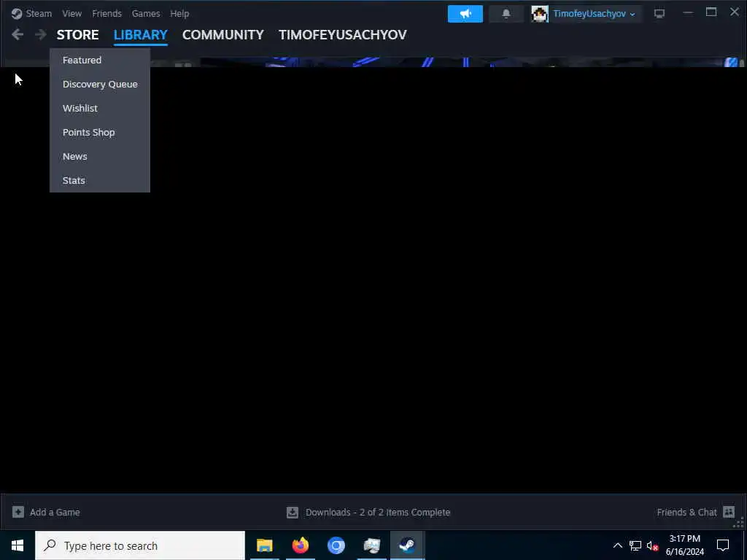Click the network status tray icon
This screenshot has width=747, height=560.
(635, 545)
